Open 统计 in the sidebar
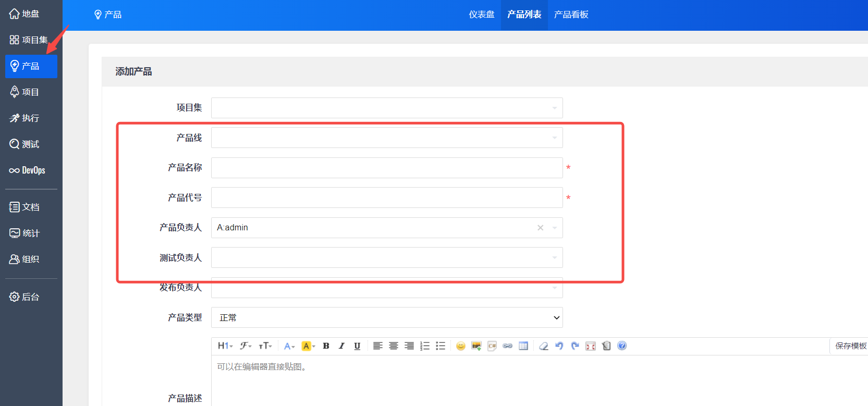The image size is (868, 406). click(25, 233)
